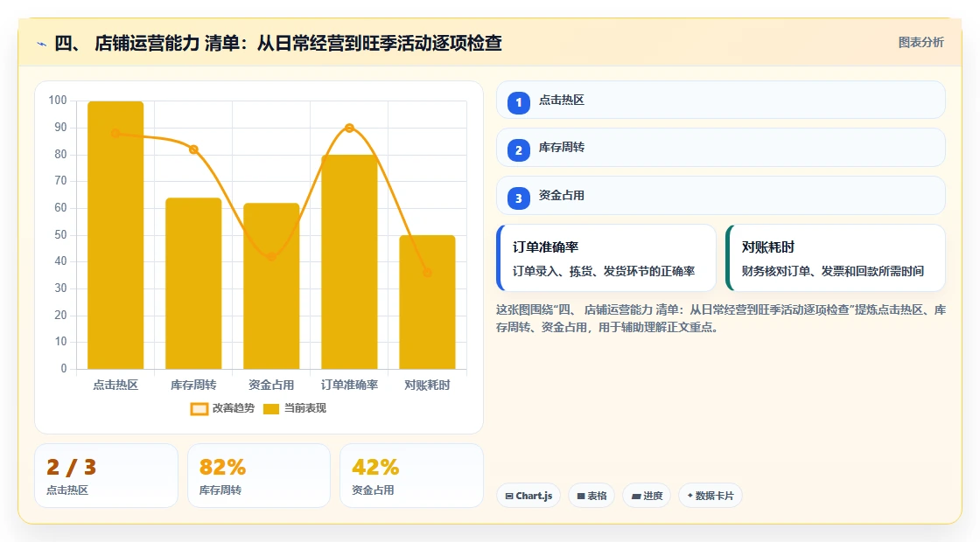
Task: Click the 100 y-axis value
Action: point(58,101)
